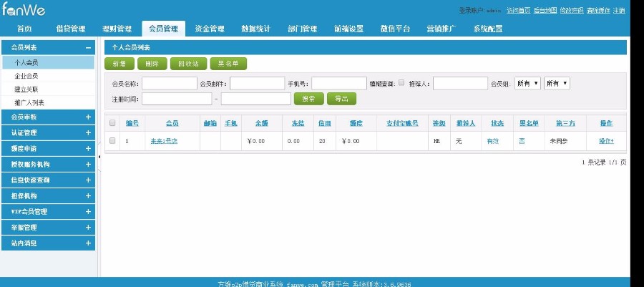Click the 黑名单 button
644x287 pixels.
[228, 64]
